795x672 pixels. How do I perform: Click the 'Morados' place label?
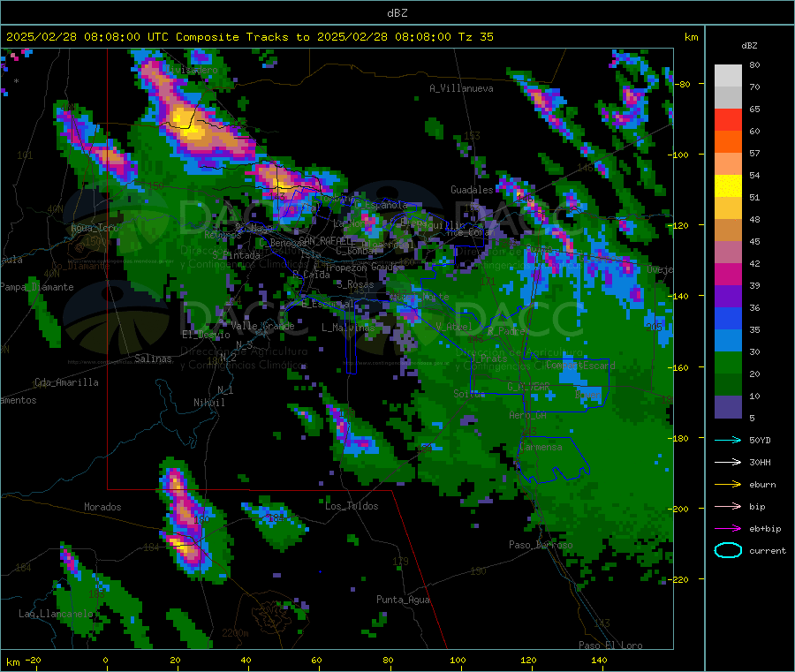102,507
